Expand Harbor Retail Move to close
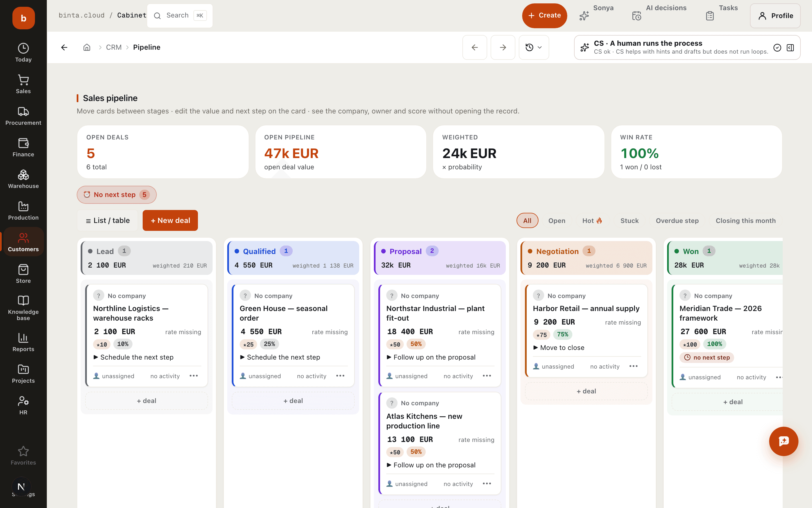Viewport: 812px width, 508px height. click(x=559, y=347)
